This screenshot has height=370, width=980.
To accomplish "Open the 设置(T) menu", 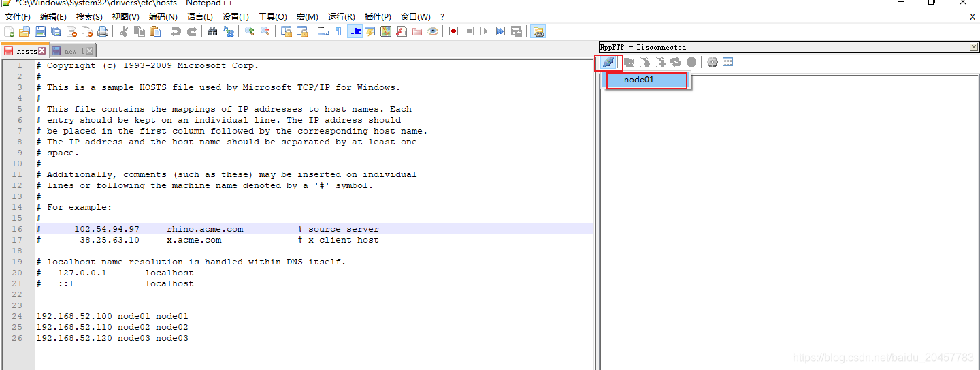I will coord(235,16).
